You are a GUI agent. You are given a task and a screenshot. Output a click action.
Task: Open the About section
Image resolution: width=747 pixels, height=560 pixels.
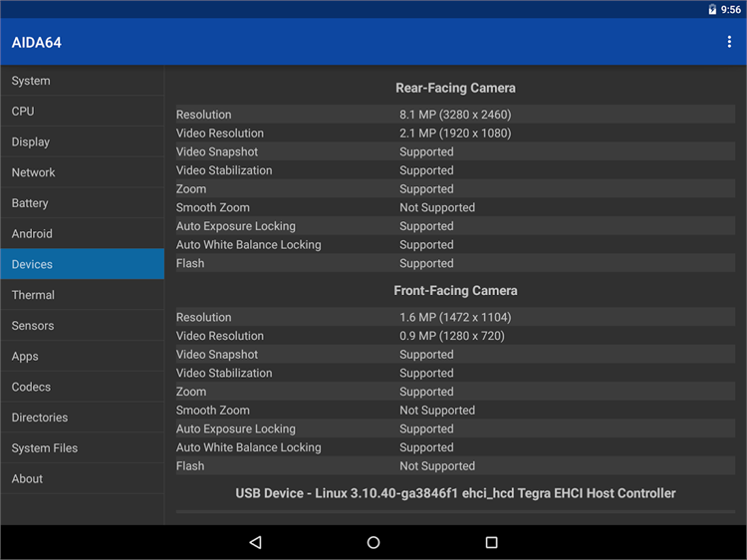pos(83,478)
